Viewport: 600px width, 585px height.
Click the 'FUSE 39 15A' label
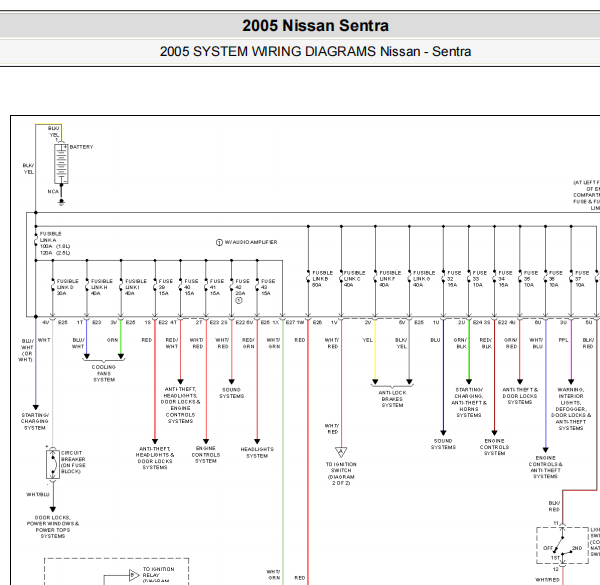(166, 287)
